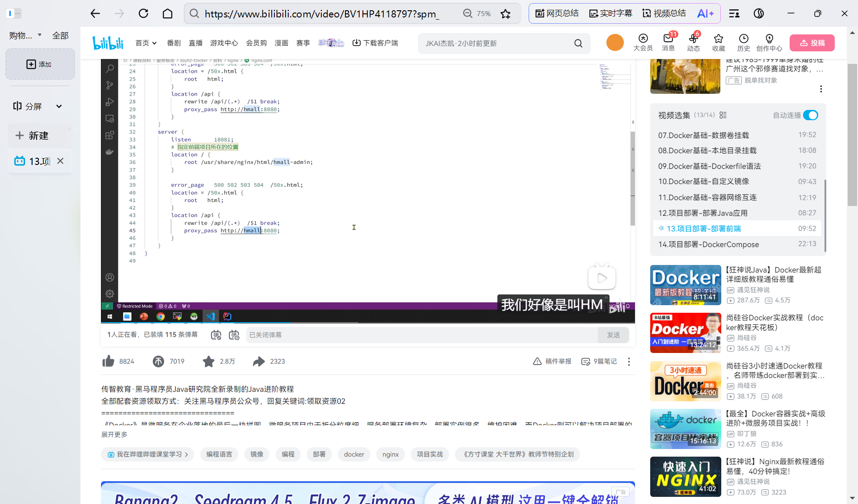Image resolution: width=858 pixels, height=504 pixels.
Task: Toggle danmaku display icon under video
Action: (x=216, y=335)
